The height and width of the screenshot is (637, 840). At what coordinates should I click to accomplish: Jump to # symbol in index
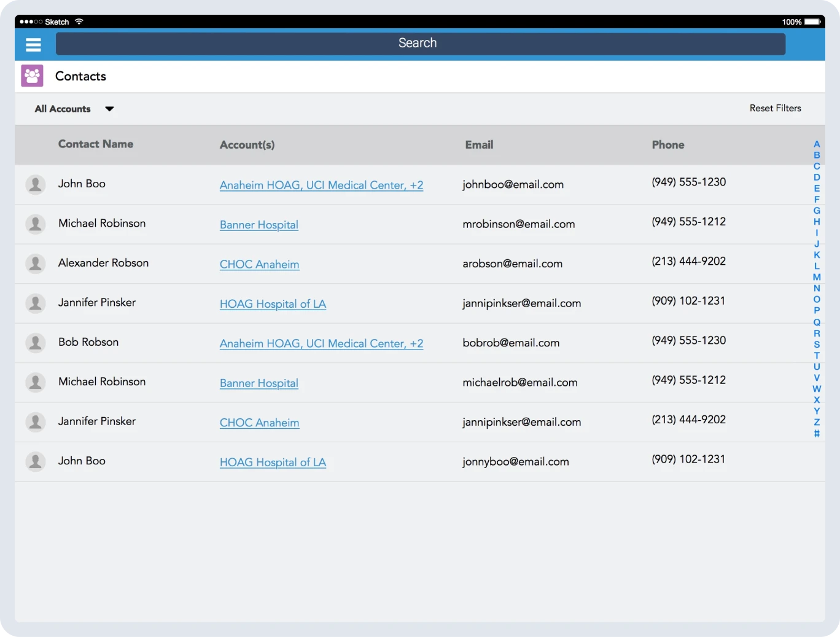pos(817,433)
